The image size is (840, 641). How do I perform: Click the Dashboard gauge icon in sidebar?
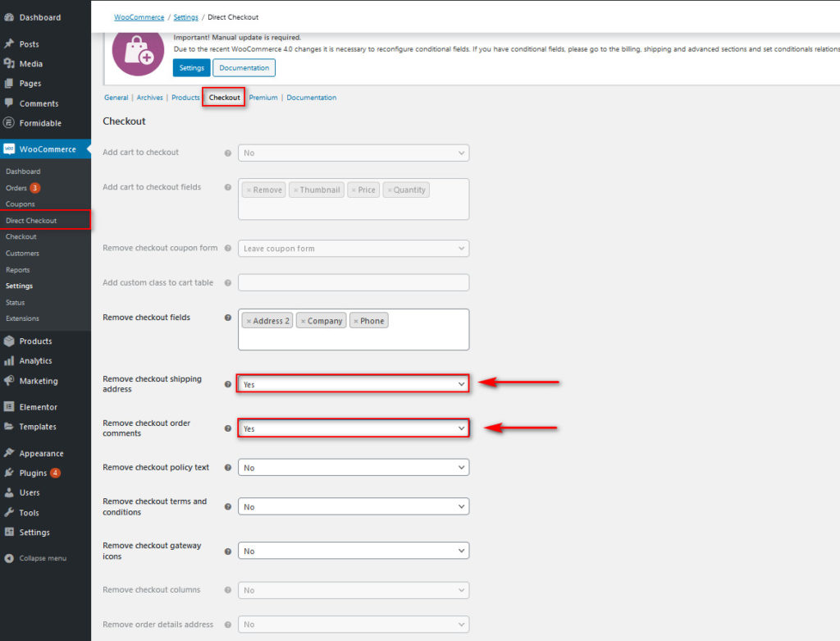pos(8,17)
